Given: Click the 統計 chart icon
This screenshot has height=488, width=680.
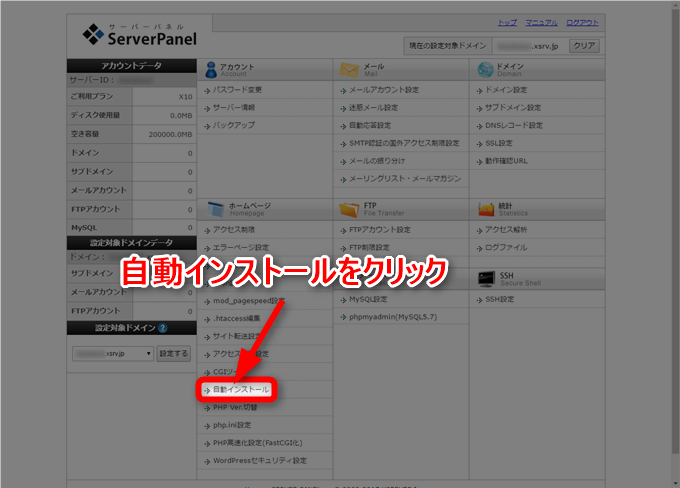Looking at the screenshot, I should pyautogui.click(x=486, y=209).
